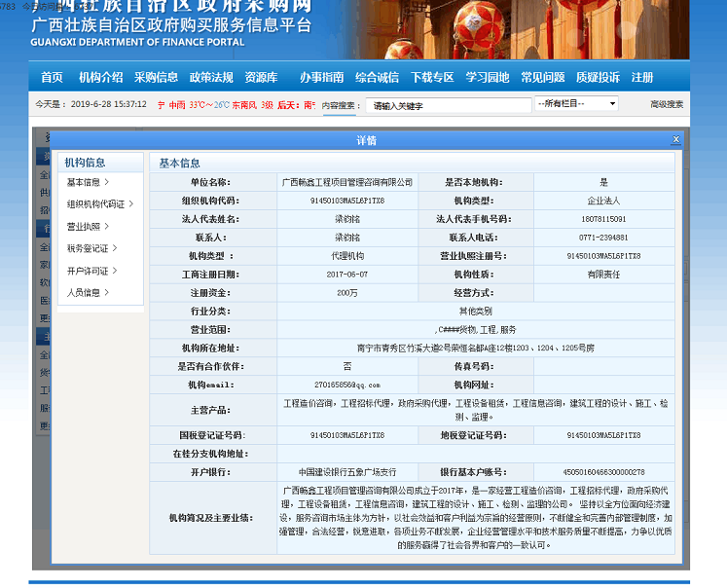Screen dimensions: 727x588
Task: Open 机构介绍 menu item
Action: coord(100,78)
